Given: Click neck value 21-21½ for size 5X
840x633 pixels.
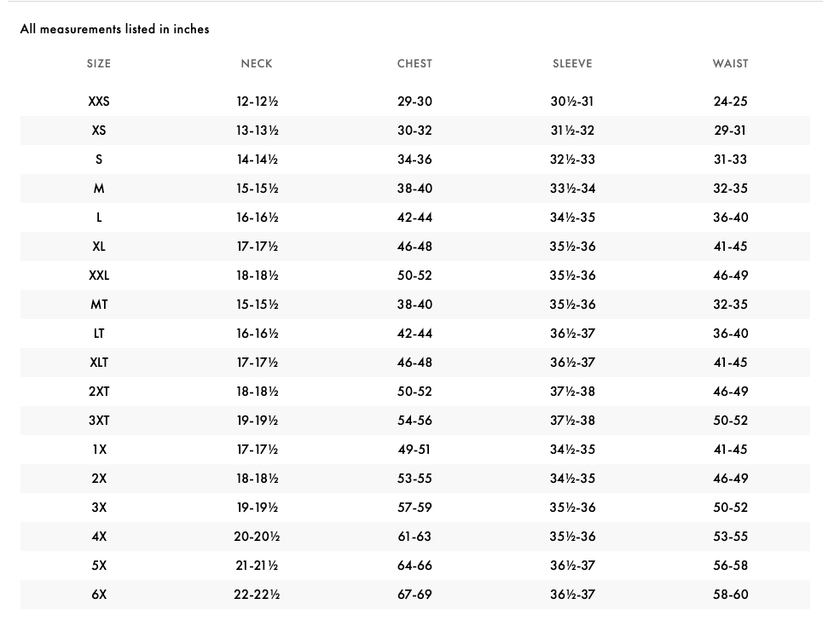Looking at the screenshot, I should 257,566.
